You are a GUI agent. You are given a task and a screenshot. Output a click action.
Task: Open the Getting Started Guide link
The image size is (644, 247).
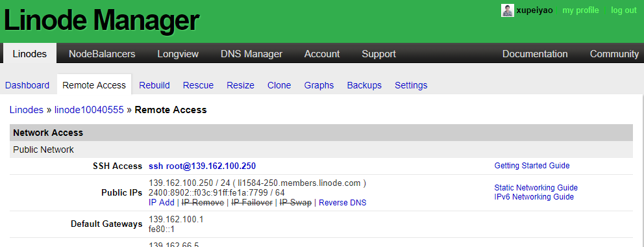pos(532,166)
